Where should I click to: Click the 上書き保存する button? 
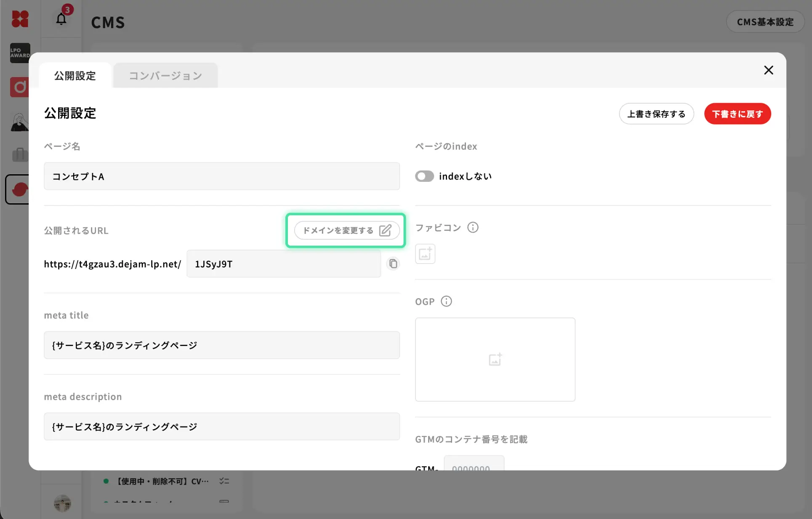[x=656, y=114]
